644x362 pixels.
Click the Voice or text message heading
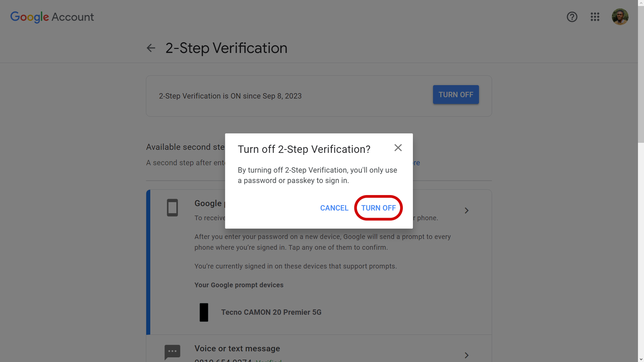pos(237,348)
